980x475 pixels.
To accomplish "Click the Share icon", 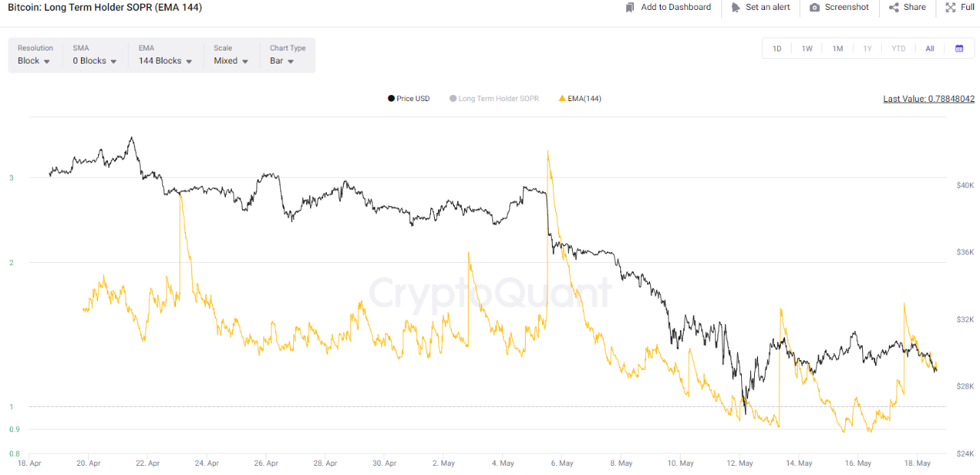I will pyautogui.click(x=893, y=8).
